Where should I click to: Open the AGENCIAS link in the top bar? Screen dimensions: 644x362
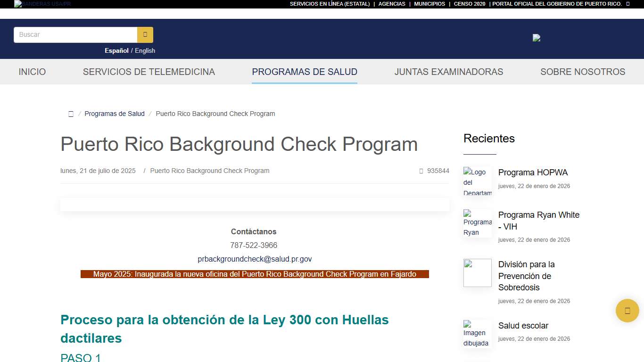tap(392, 4)
